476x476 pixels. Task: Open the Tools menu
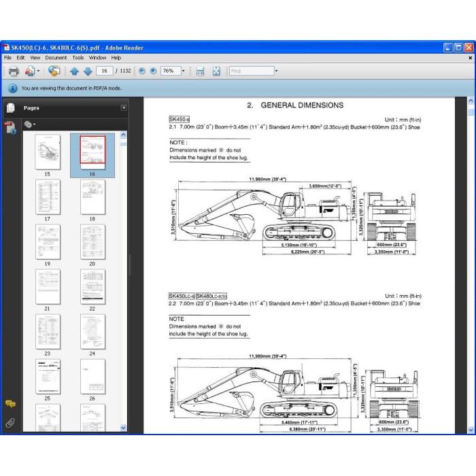(x=78, y=58)
